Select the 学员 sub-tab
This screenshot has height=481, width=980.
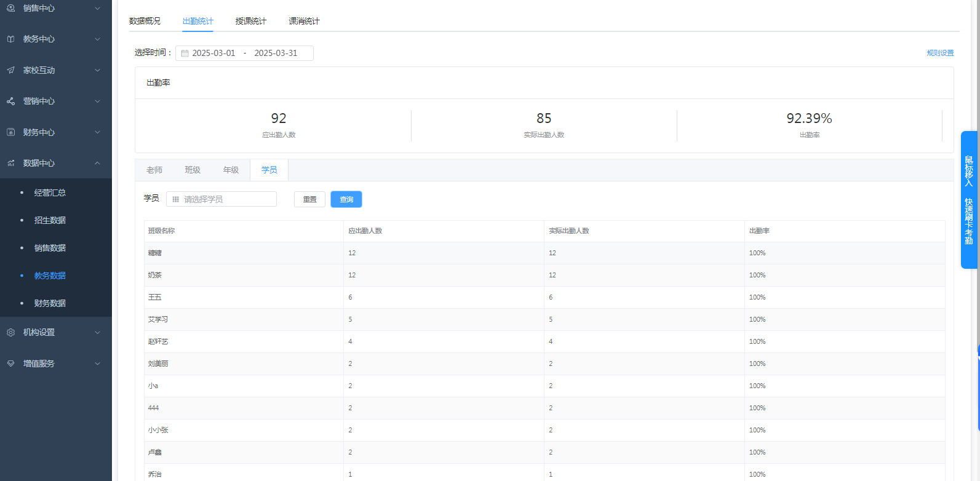pos(269,170)
